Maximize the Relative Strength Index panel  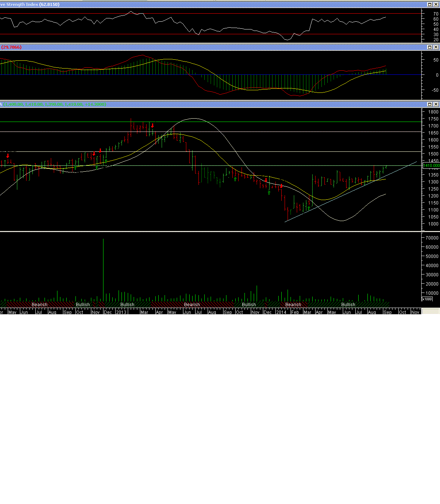430,4
